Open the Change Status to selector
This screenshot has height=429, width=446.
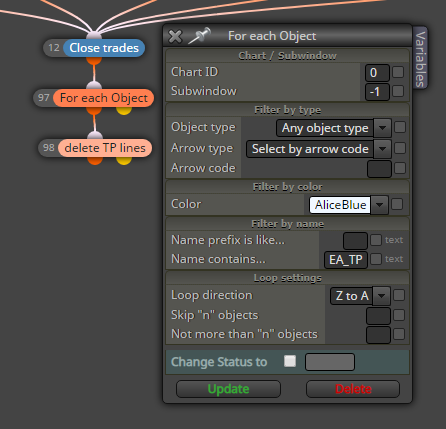[x=330, y=362]
